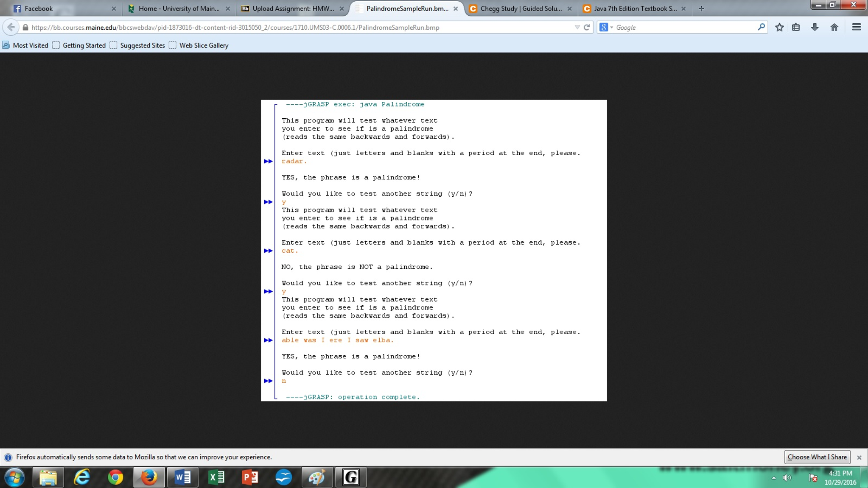The image size is (868, 488).
Task: Bookmark this page with star icon
Action: coord(779,27)
